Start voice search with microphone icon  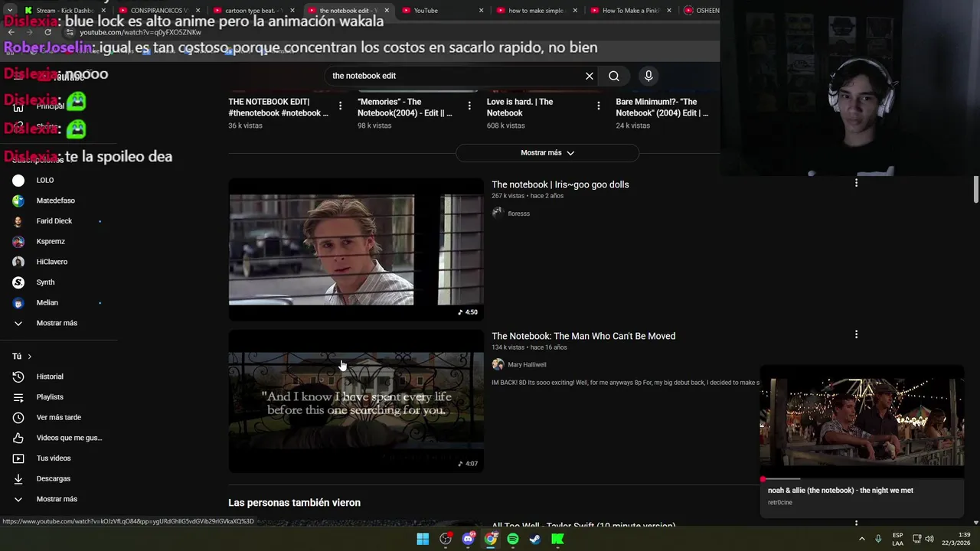coord(648,76)
